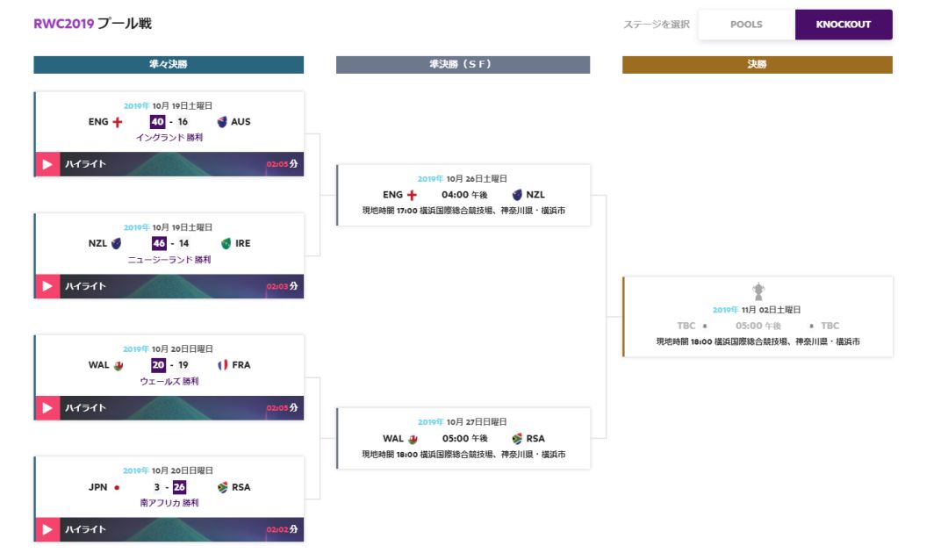Click the Australia team crest icon
Image resolution: width=948 pixels, height=560 pixels.
click(x=222, y=122)
